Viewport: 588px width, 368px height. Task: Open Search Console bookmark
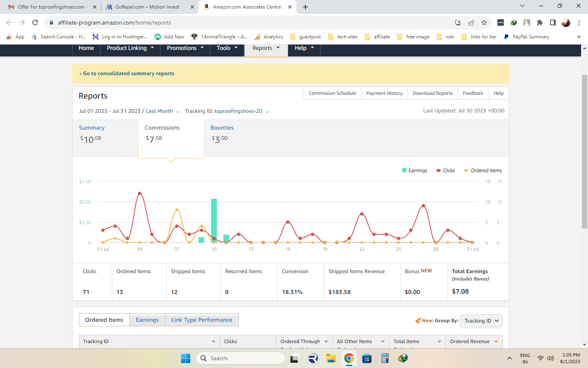[58, 37]
